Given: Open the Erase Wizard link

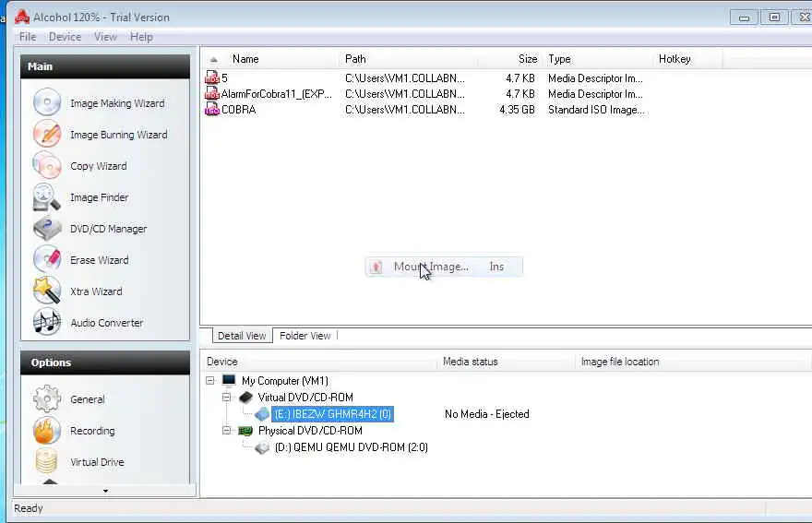Looking at the screenshot, I should pyautogui.click(x=100, y=260).
